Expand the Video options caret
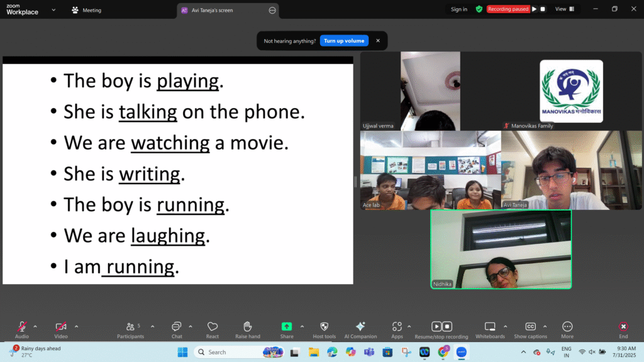644x362 pixels. 77,326
